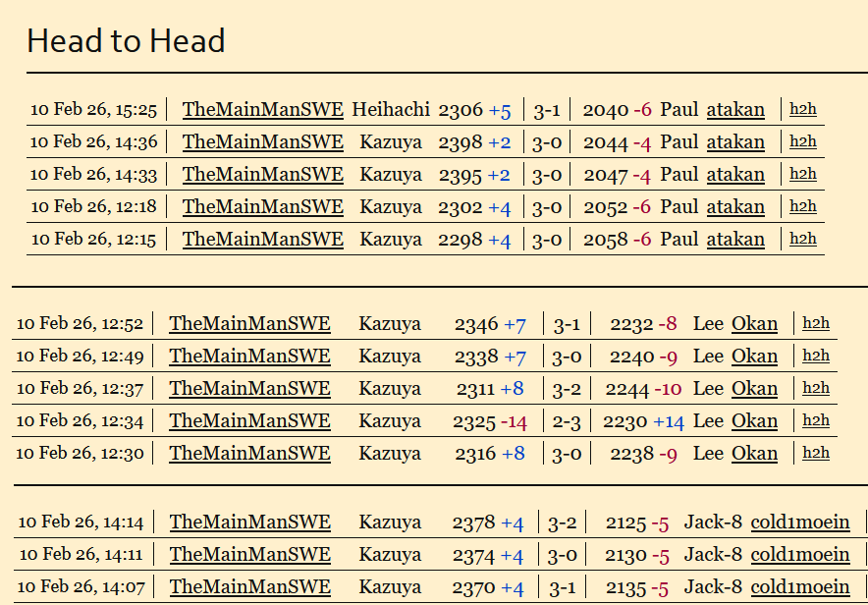Screen dimensions: 868x605
Task: Select the +14 rating change
Action: 669,422
